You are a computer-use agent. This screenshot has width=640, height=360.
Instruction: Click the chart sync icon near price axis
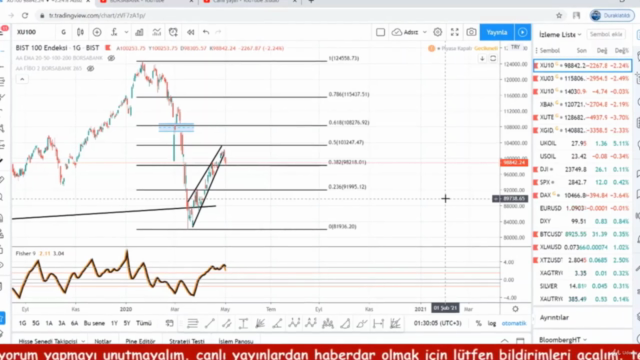click(493, 58)
